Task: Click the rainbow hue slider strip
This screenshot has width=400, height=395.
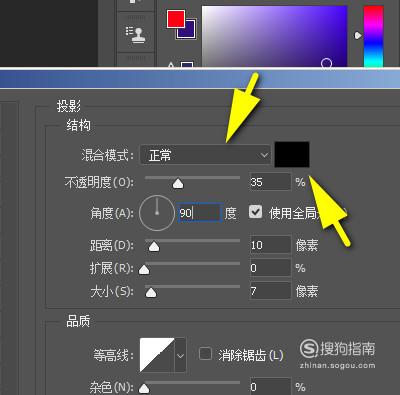Action: 373,36
